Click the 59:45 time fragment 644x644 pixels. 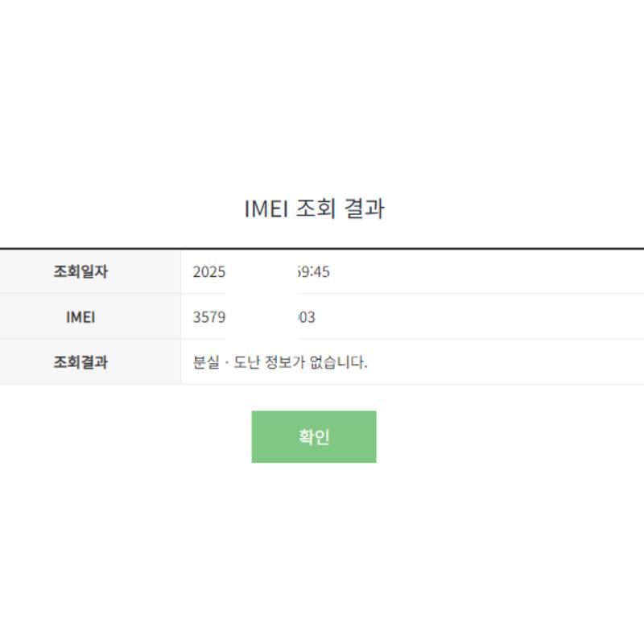point(314,272)
